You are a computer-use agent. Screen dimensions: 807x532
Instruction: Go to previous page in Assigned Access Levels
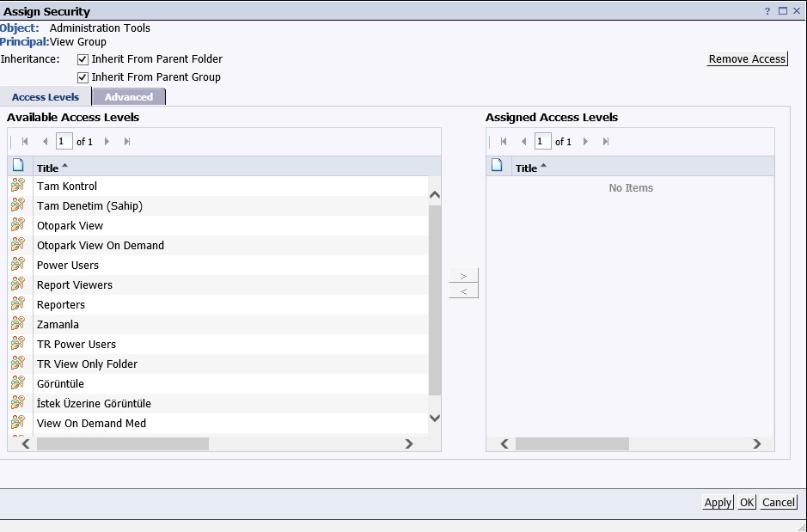523,142
